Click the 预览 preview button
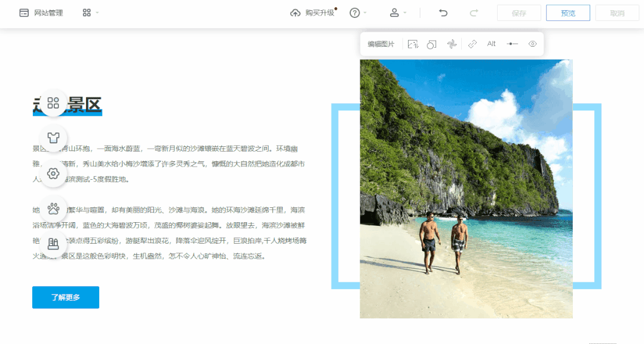Image resolution: width=644 pixels, height=344 pixels. click(568, 12)
